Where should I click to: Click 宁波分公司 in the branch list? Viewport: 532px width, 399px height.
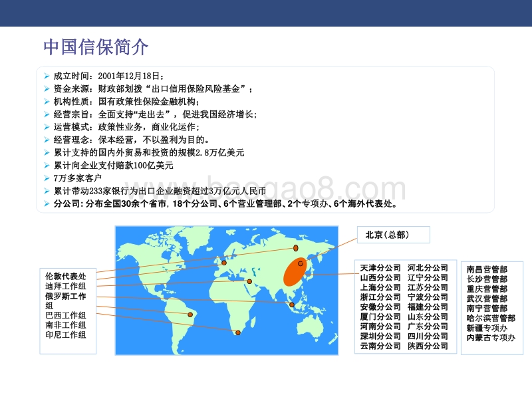428,297
